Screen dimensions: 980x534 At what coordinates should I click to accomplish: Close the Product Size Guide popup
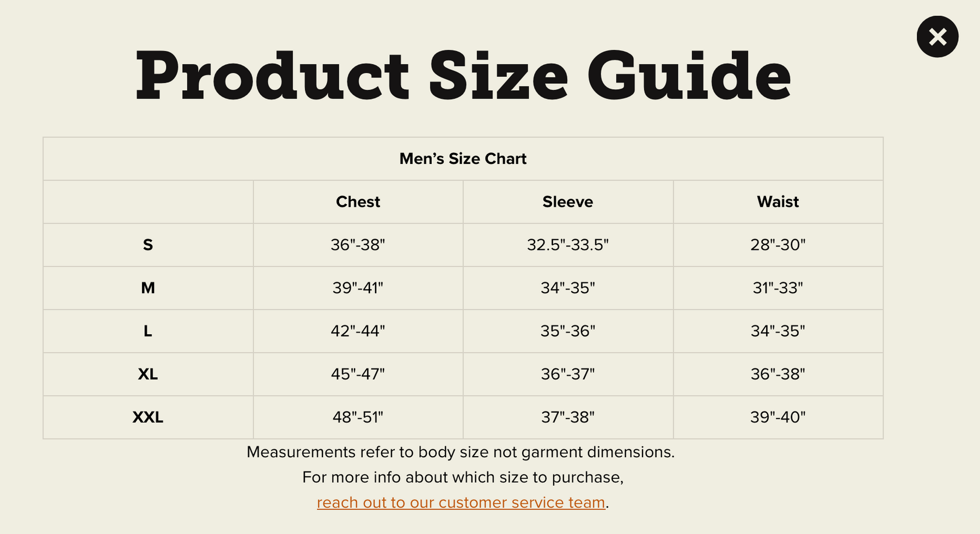pos(937,36)
